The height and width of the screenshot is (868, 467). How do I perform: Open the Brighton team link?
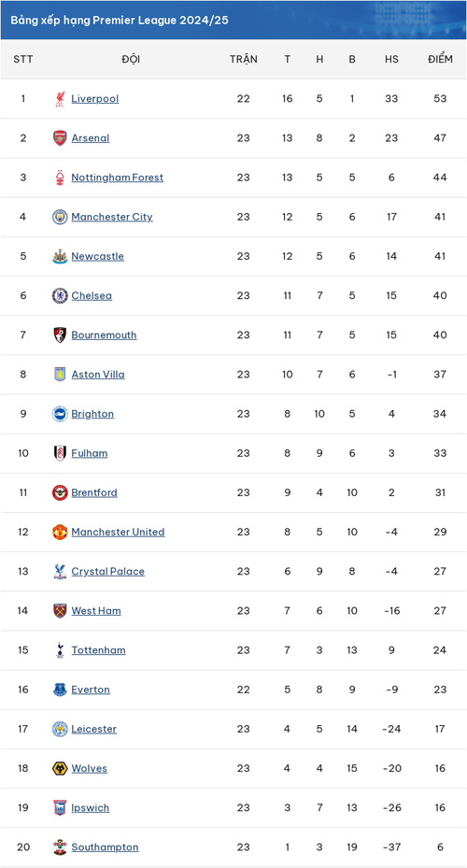92,414
